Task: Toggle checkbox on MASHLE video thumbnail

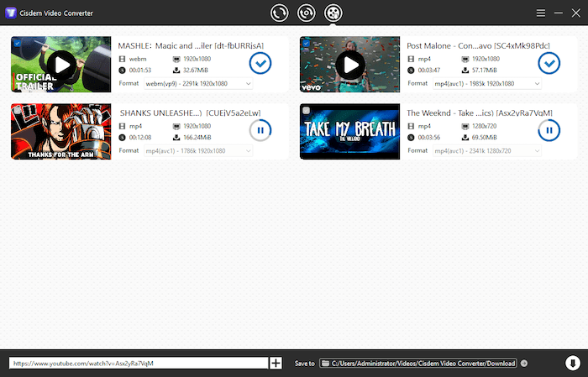Action: [17, 43]
